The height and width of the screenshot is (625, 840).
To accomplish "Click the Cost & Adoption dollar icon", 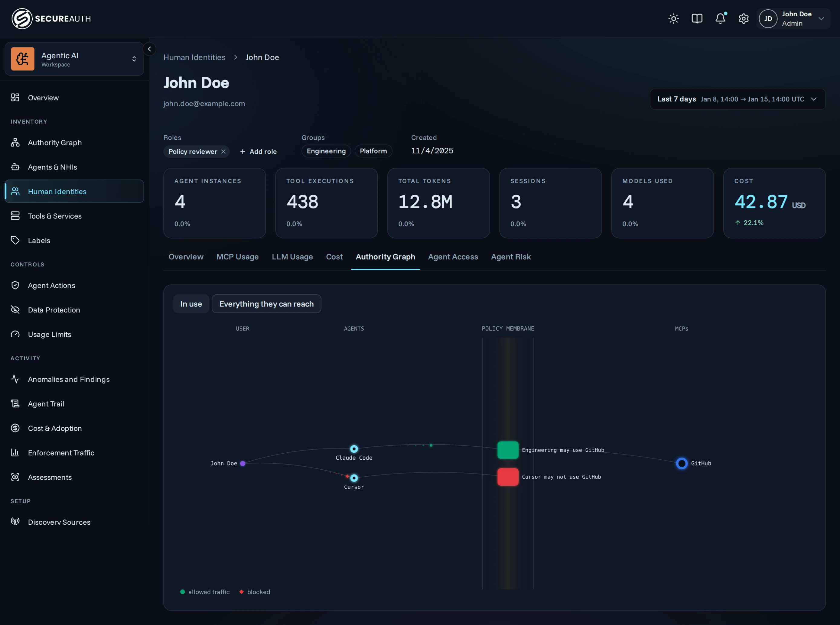I will click(15, 428).
